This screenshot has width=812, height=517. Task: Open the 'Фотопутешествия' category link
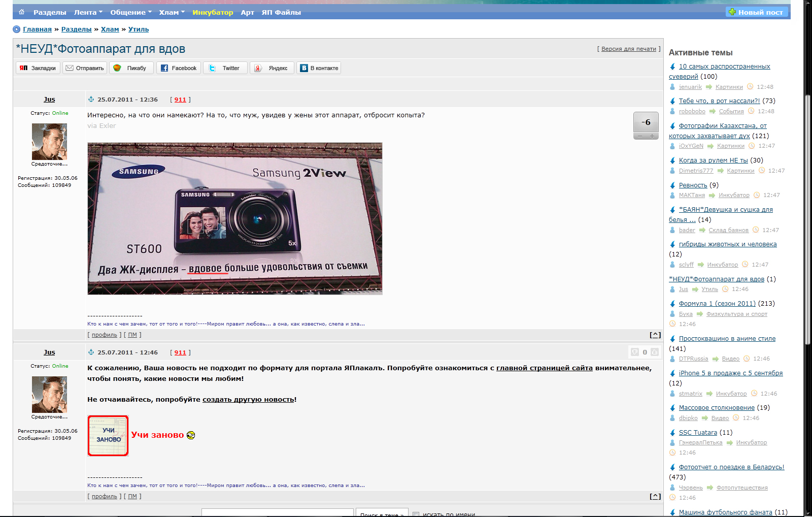click(742, 488)
